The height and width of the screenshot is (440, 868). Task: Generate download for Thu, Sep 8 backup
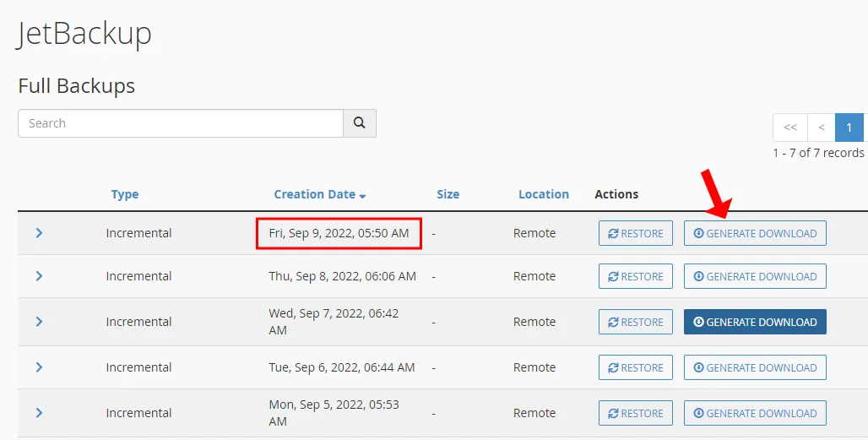(755, 276)
